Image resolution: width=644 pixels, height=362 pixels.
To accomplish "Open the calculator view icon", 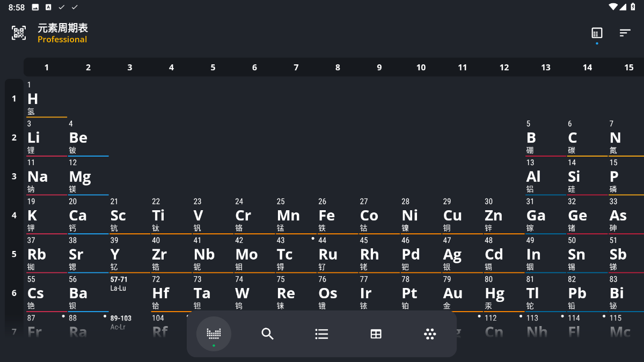I will [x=597, y=33].
